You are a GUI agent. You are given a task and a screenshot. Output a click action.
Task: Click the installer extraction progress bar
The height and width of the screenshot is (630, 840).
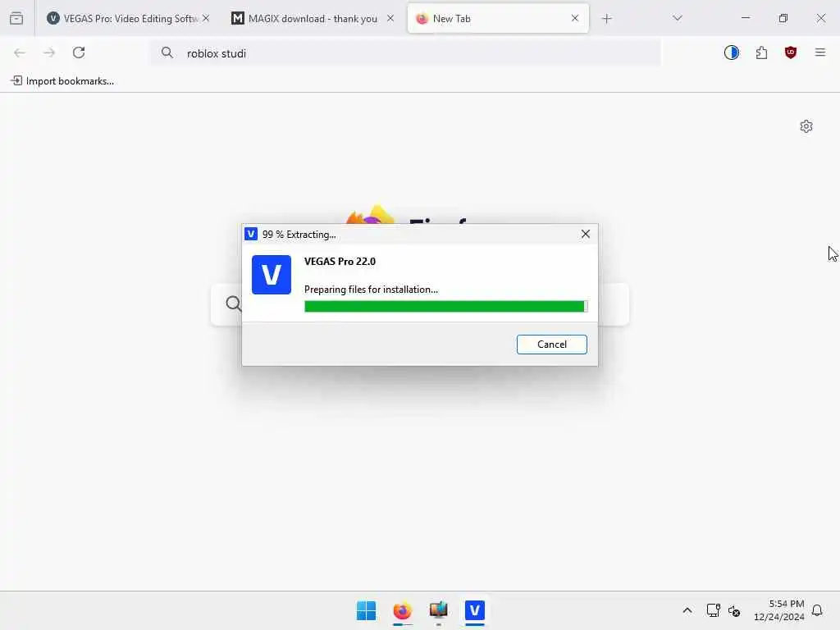(x=445, y=306)
